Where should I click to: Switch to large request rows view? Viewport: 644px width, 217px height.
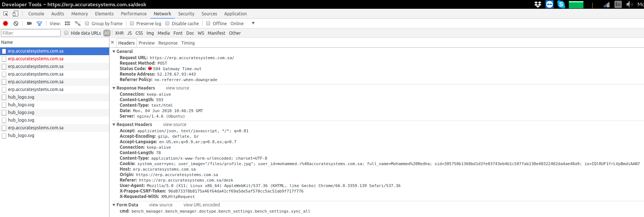point(68,23)
